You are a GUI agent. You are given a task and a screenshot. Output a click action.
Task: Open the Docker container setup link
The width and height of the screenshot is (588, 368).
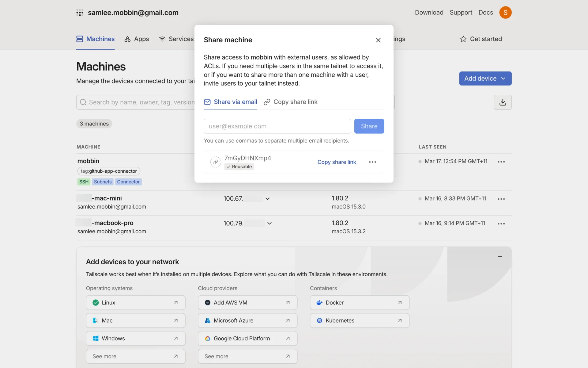359,303
